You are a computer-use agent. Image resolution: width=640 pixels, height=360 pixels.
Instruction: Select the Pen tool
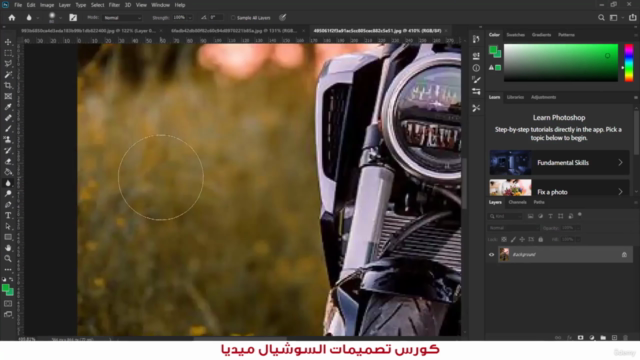pyautogui.click(x=8, y=204)
